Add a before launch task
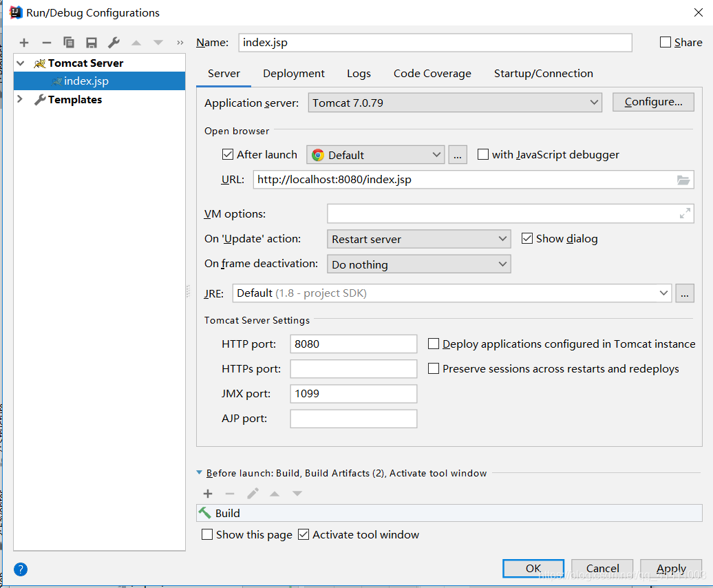The image size is (713, 588). (208, 494)
